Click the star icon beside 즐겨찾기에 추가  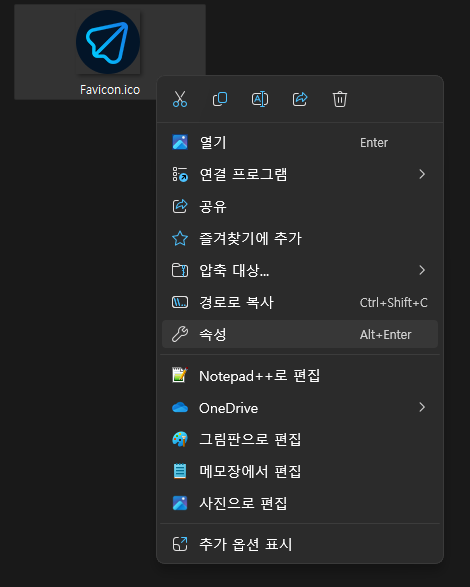[x=180, y=238]
